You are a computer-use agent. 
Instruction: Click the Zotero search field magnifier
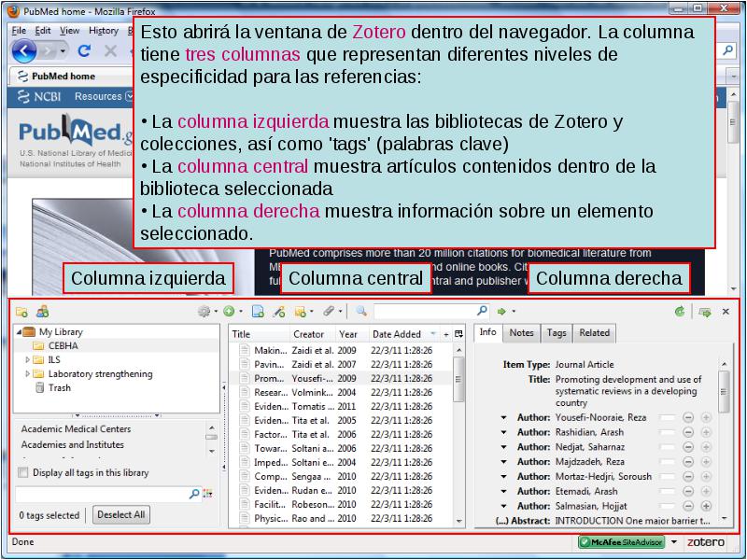coord(482,311)
